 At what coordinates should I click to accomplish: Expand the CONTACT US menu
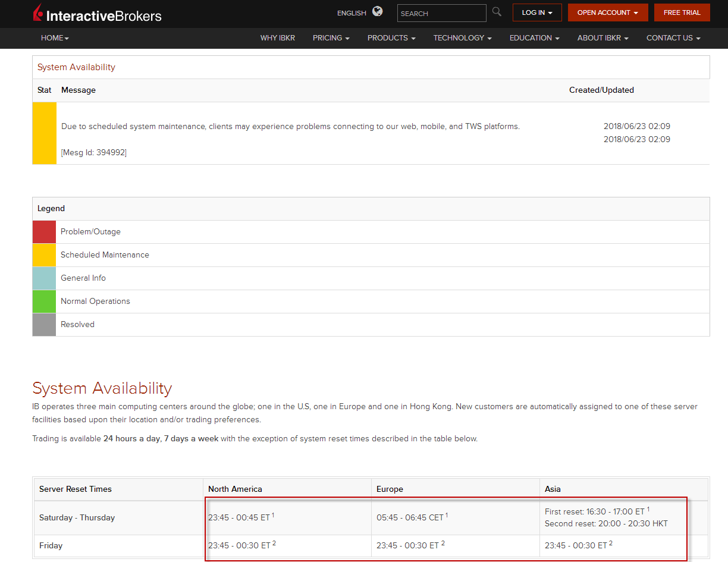coord(673,38)
